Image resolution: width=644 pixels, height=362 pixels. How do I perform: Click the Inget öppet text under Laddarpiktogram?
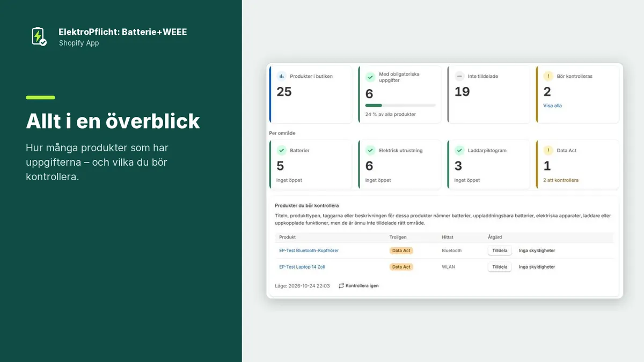tap(467, 180)
